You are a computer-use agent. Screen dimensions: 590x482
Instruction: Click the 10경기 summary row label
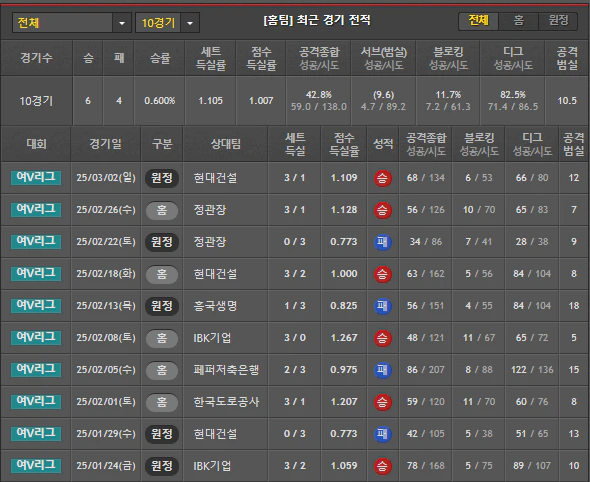(36, 101)
